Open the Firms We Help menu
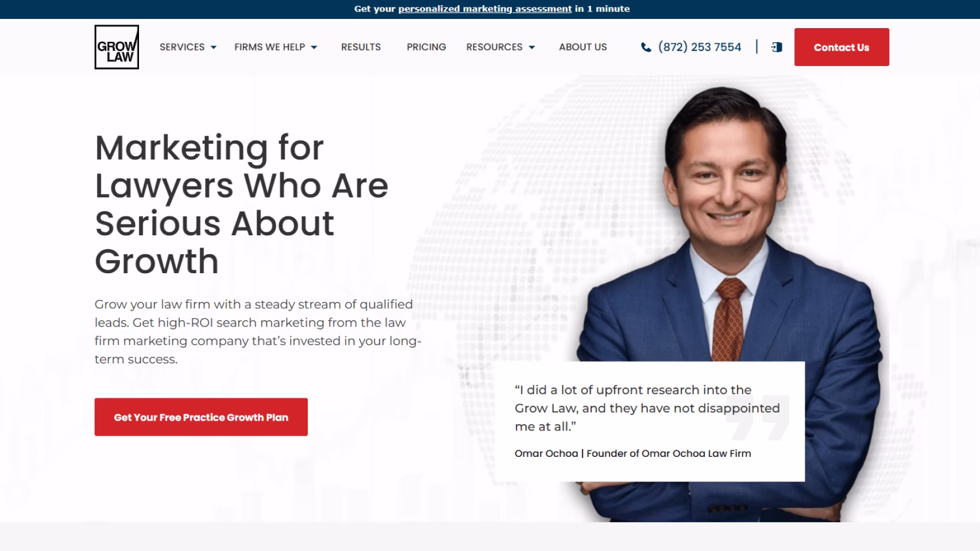The height and width of the screenshot is (551, 980). [x=269, y=47]
